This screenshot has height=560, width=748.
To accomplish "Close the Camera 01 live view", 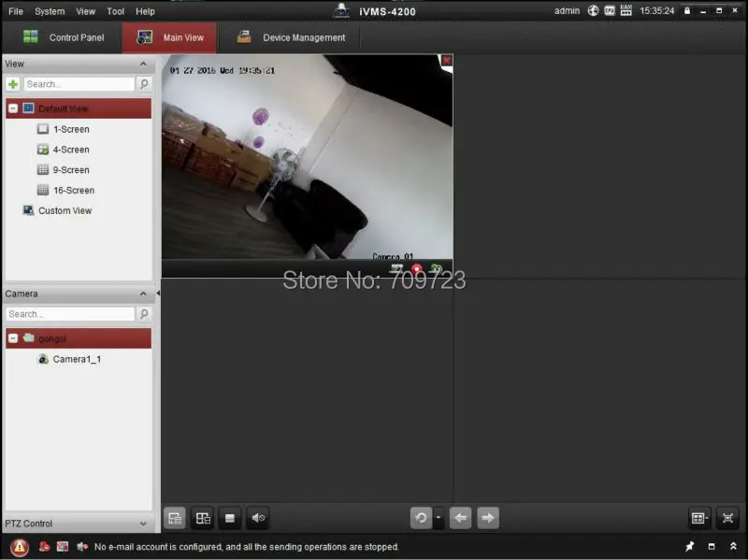I will [x=447, y=60].
